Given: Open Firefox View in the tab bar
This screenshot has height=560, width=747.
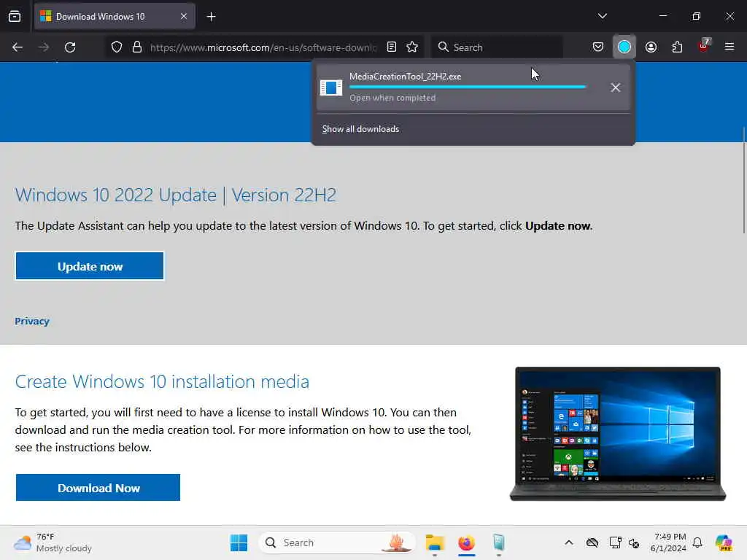Looking at the screenshot, I should (x=15, y=16).
